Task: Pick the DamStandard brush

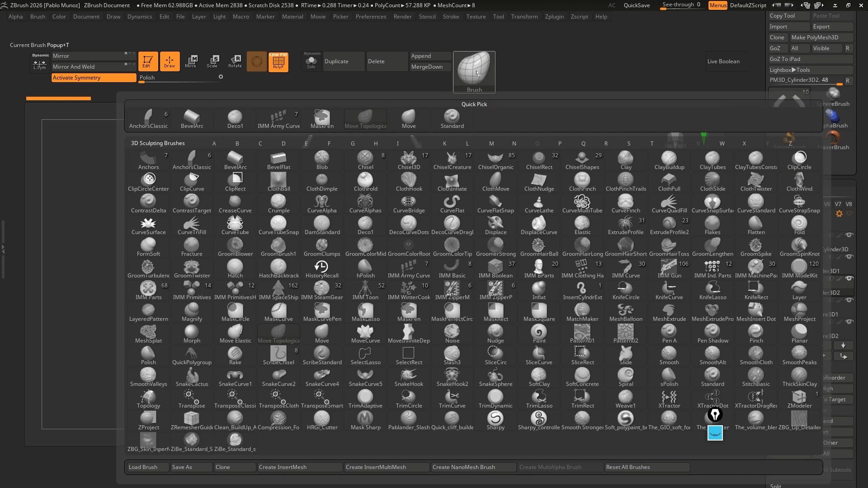Action: (x=322, y=225)
